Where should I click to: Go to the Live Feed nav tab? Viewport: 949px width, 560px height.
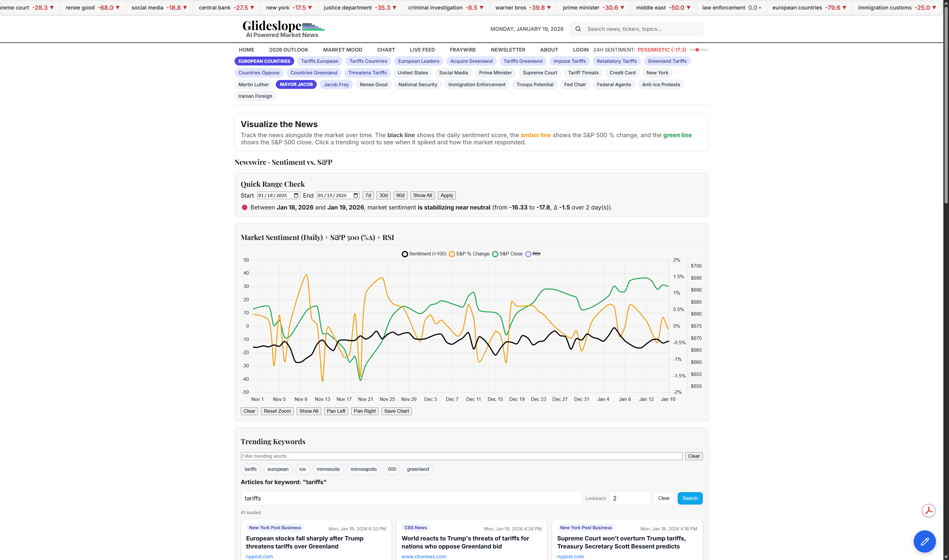422,50
